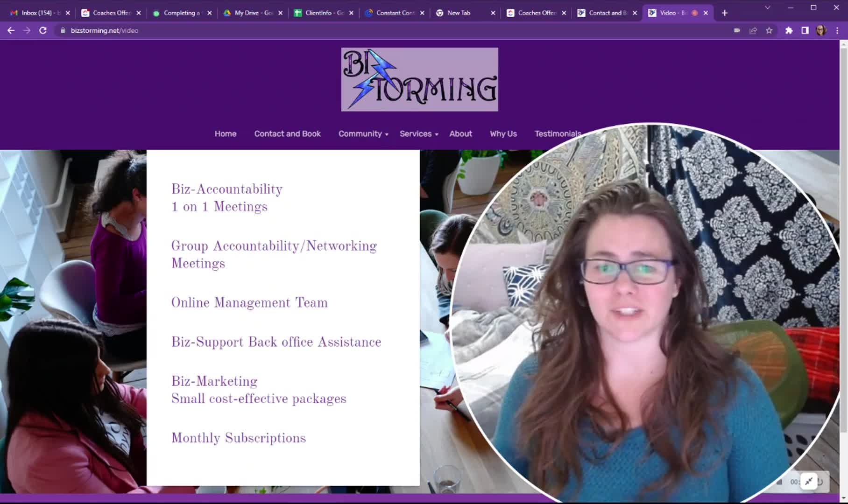Close the New Tab tab
Screen dimensions: 848x504
tap(493, 13)
